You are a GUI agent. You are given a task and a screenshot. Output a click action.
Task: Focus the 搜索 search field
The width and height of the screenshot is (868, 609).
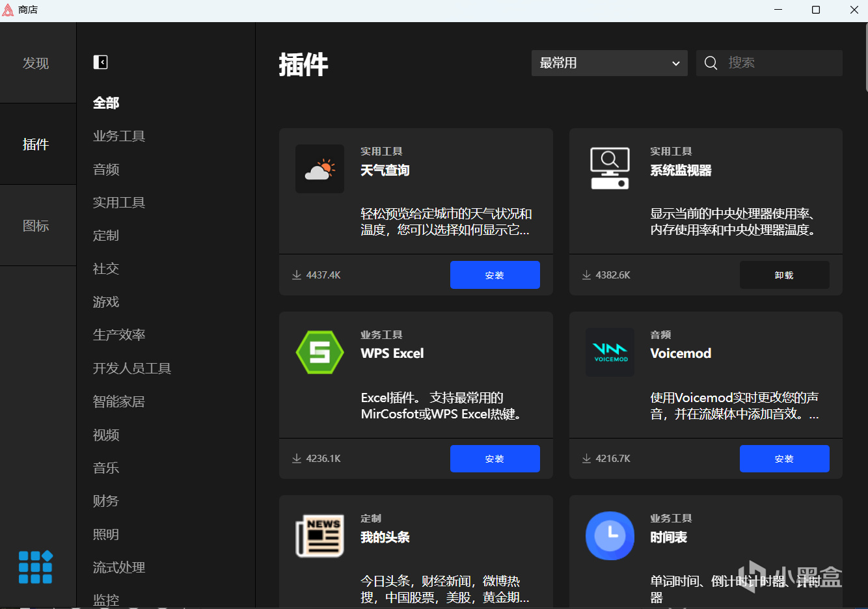point(769,63)
